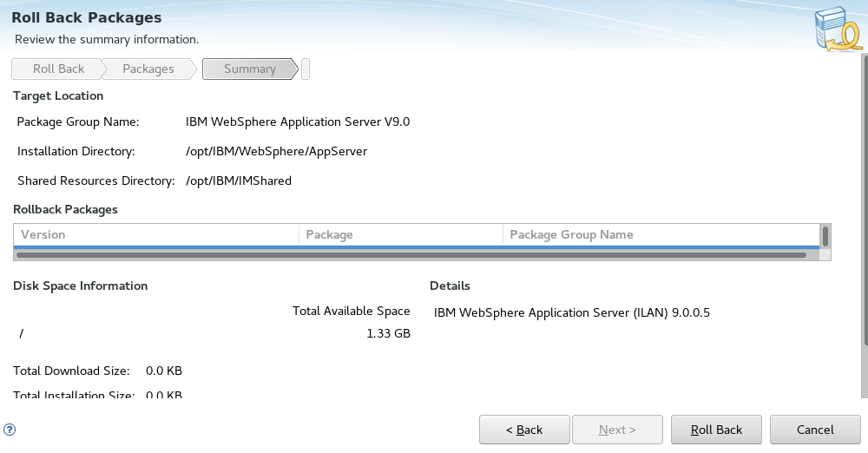Viewport: 868px width, 453px height.
Task: Click the "Installation Directory:" label
Action: coord(76,151)
